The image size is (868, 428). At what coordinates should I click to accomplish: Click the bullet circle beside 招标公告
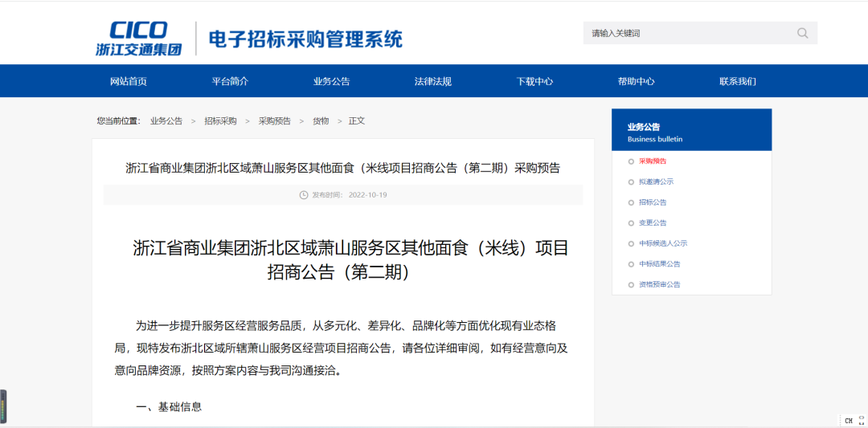tap(632, 202)
